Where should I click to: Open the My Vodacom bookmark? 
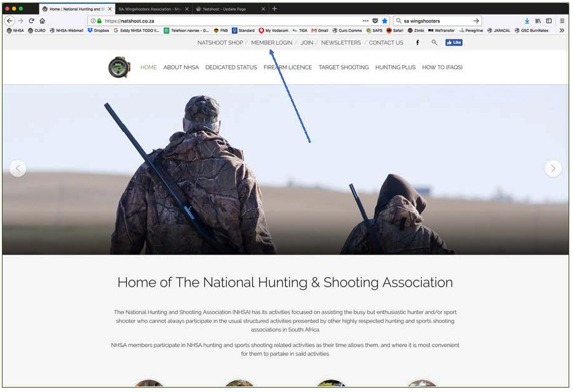[x=274, y=30]
